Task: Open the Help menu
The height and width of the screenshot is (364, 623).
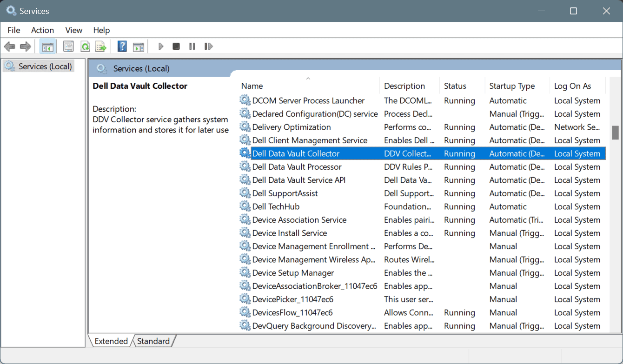Action: (x=101, y=30)
